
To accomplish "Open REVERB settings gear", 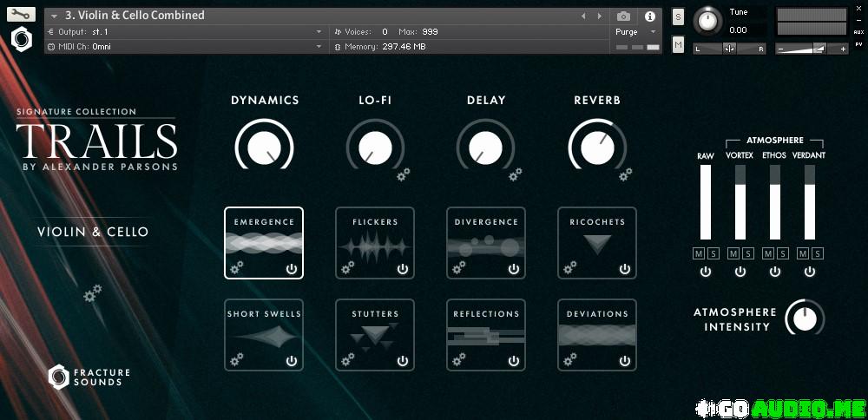I will tap(626, 175).
